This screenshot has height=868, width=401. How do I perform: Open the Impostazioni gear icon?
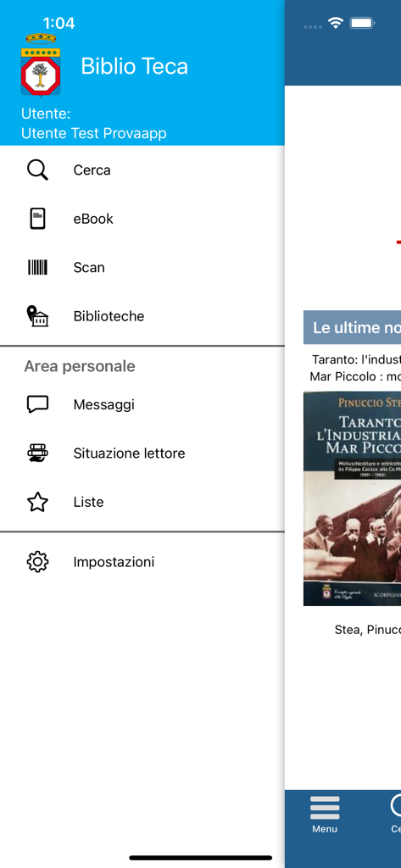[37, 562]
